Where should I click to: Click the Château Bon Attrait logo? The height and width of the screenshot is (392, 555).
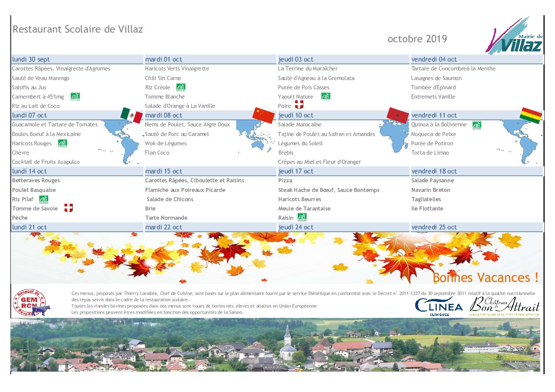tap(505, 306)
